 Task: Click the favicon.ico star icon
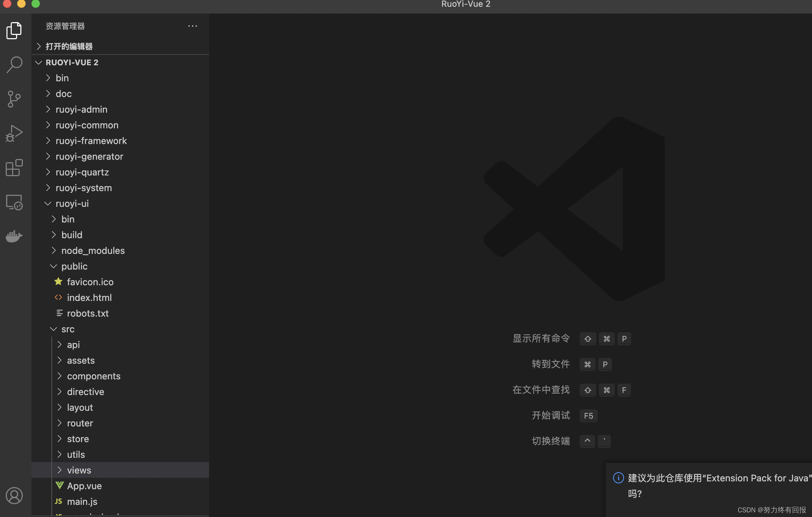59,282
